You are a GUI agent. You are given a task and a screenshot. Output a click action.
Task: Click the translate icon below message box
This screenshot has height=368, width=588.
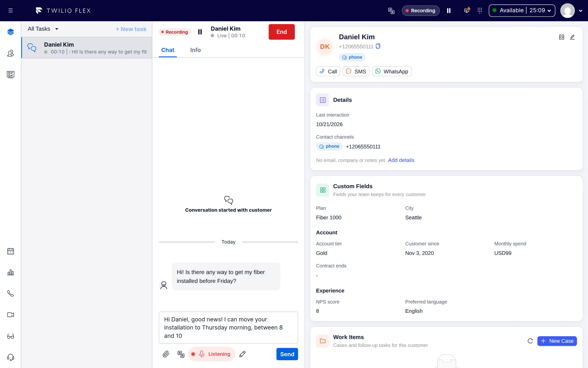(x=181, y=354)
